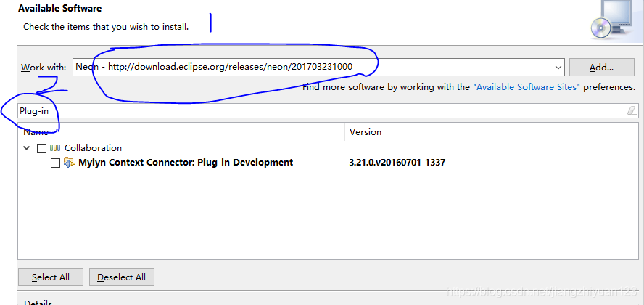The height and width of the screenshot is (305, 644).
Task: Open the Work with site dropdown arrow
Action: 558,67
